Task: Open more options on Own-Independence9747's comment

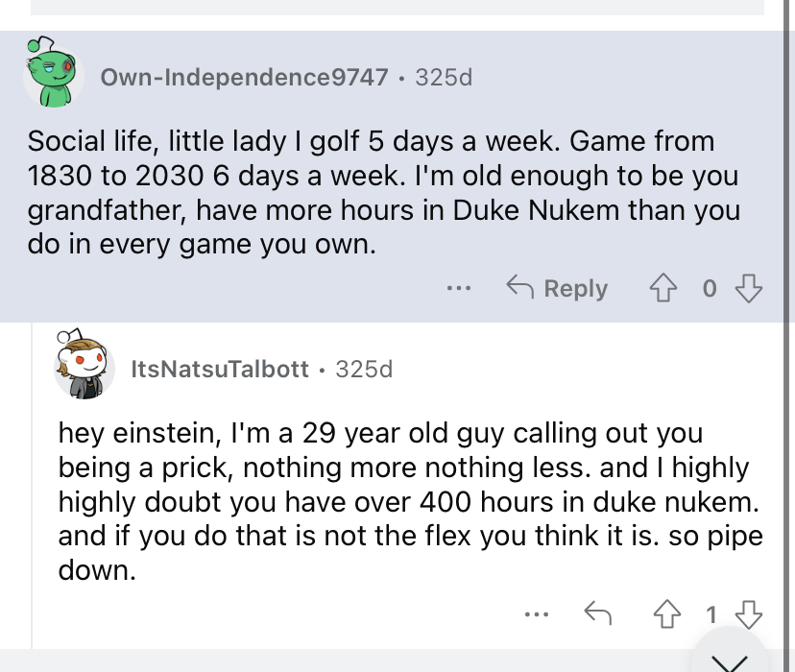Action: coord(459,288)
